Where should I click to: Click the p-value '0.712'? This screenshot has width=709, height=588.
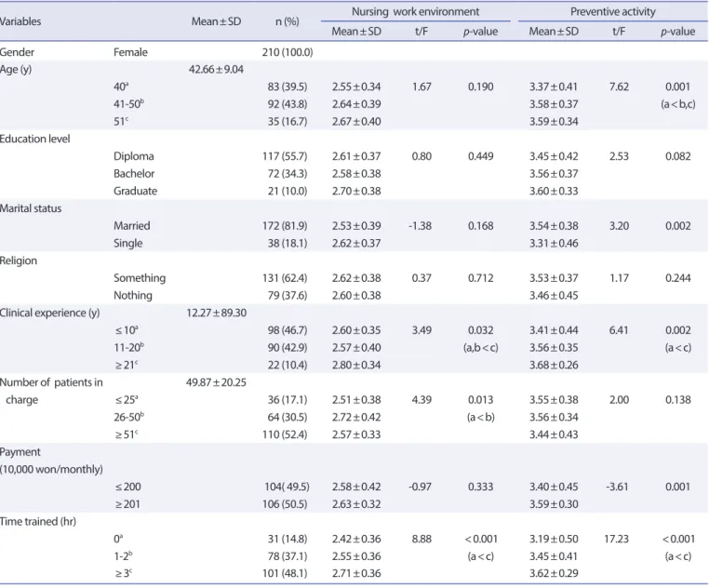pos(481,277)
